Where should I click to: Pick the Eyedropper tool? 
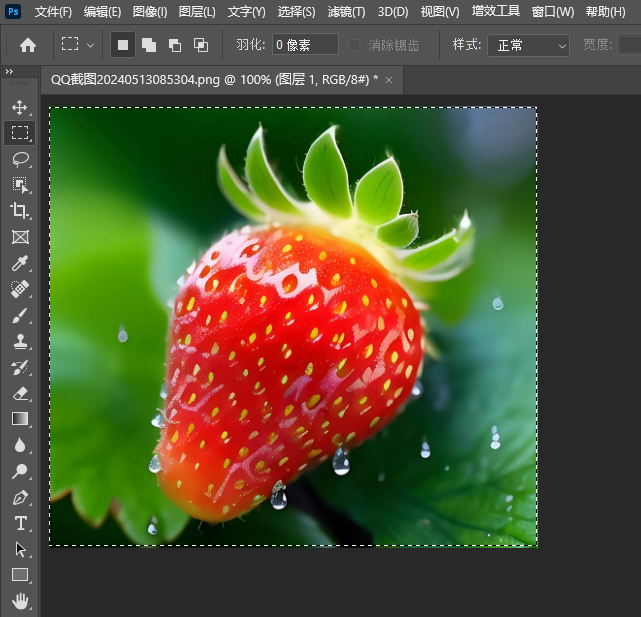(19, 264)
